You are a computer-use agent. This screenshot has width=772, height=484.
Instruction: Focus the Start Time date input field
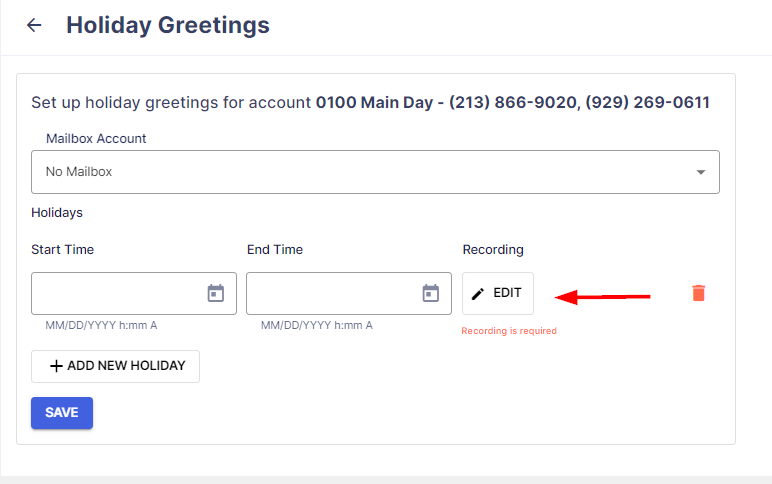click(134, 293)
